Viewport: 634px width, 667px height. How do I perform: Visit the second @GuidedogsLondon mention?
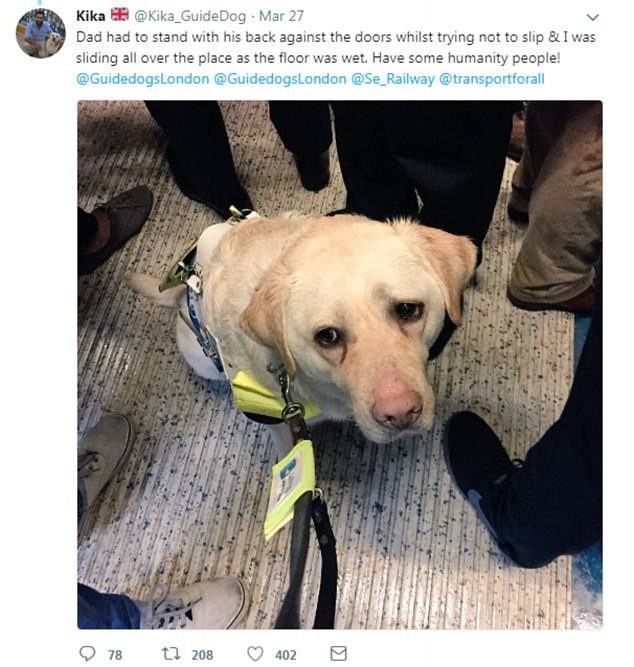[280, 79]
